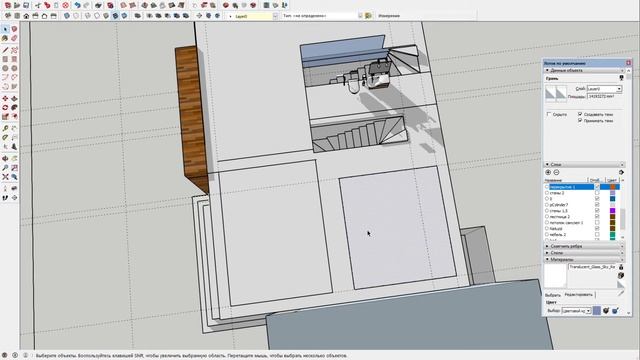Click the Save icon in top toolbar

coord(26,5)
